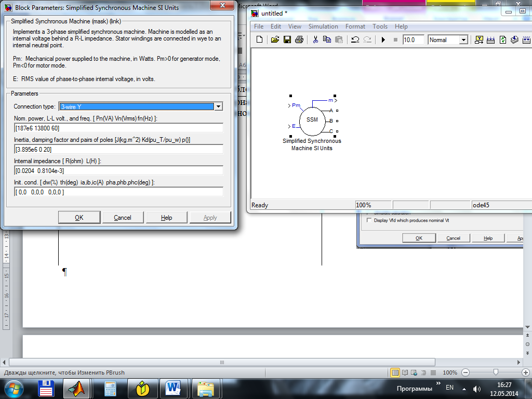Copy the selected block in Simulink toolbar
This screenshot has height=399, width=532.
pyautogui.click(x=327, y=39)
